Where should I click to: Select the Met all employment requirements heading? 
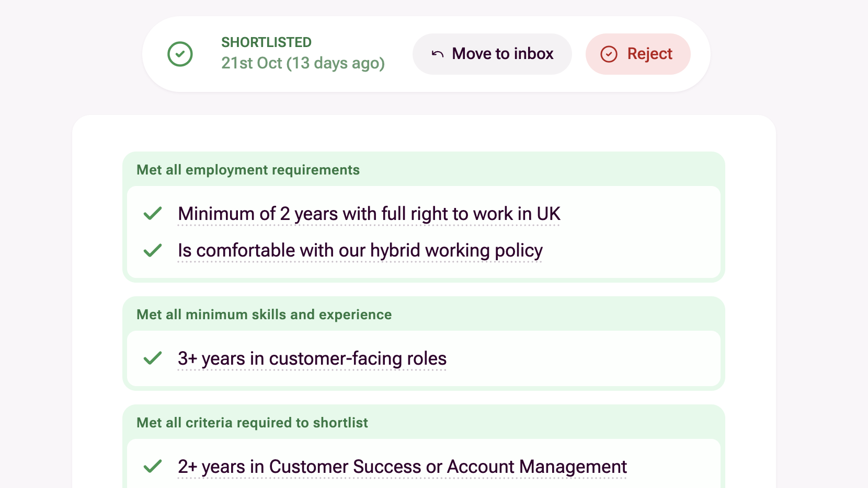coord(248,170)
